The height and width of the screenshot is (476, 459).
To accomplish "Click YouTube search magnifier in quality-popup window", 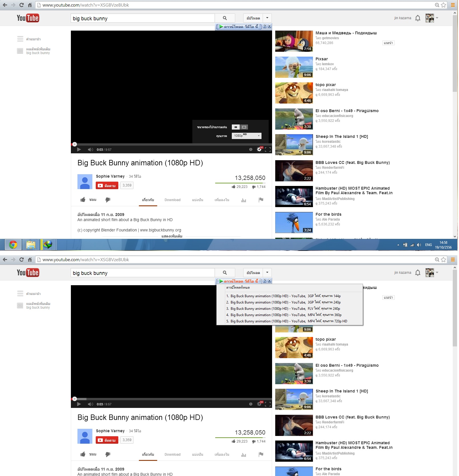I will pyautogui.click(x=225, y=18).
